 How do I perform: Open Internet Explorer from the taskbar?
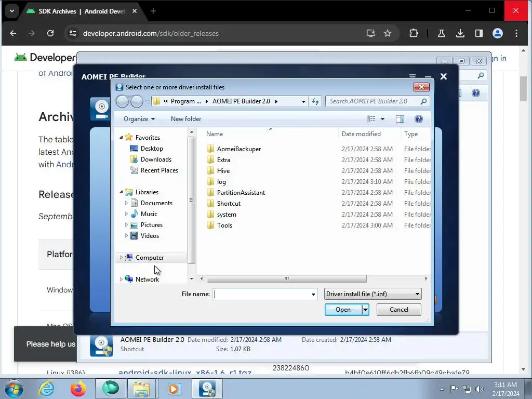46,389
